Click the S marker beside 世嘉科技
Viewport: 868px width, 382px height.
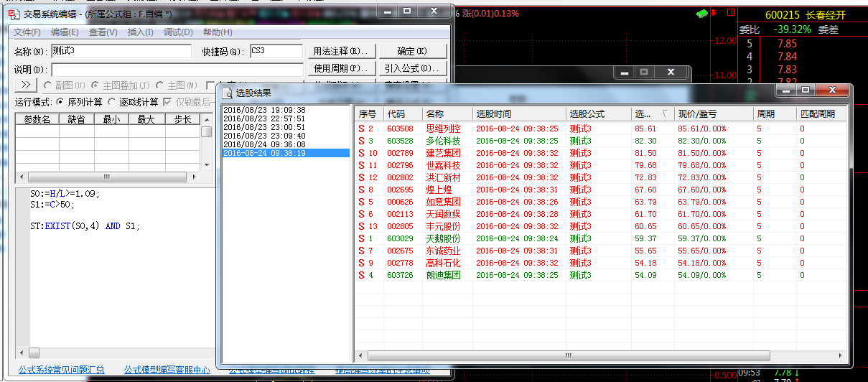pos(361,165)
